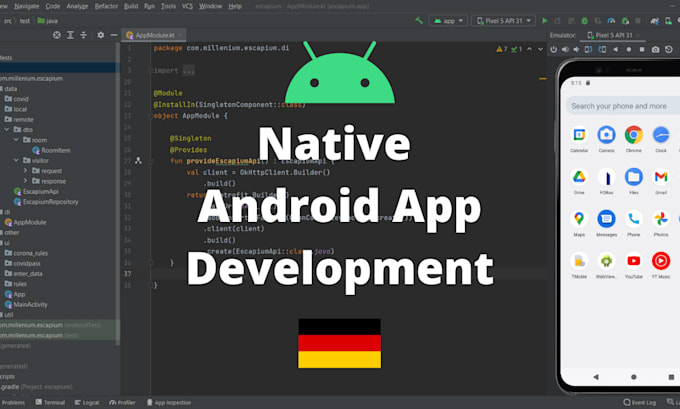Select the AppModule.kt editor tab
The height and width of the screenshot is (409, 680).
pos(154,35)
